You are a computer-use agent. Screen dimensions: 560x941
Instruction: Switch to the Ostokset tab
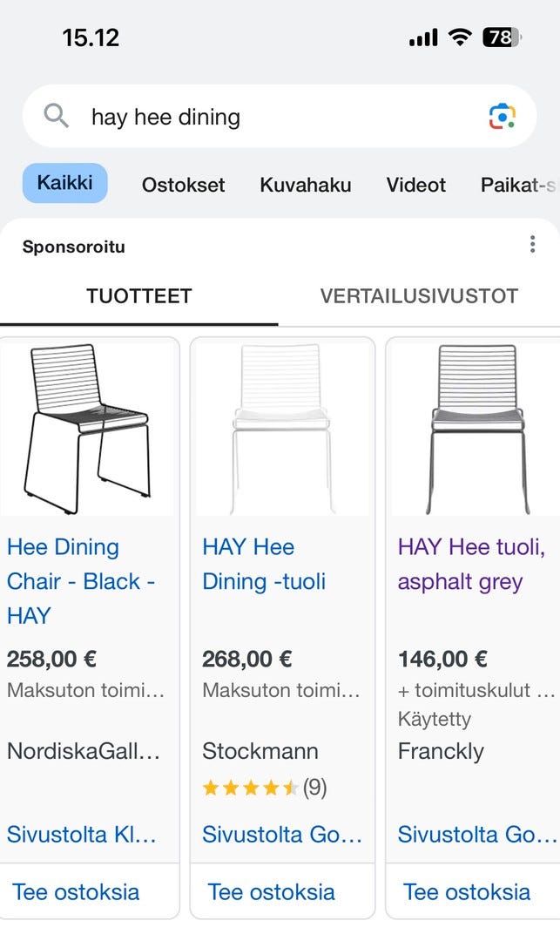tap(183, 185)
